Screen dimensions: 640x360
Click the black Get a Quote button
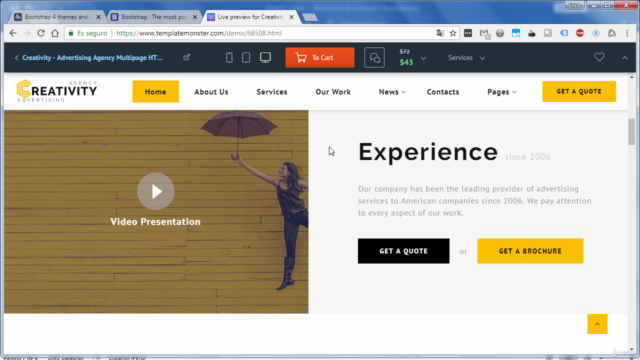click(x=404, y=251)
